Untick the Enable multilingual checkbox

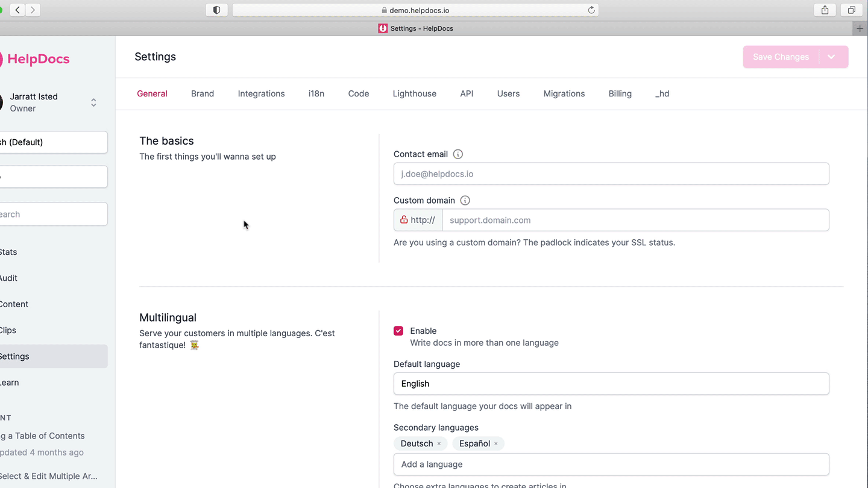(398, 331)
